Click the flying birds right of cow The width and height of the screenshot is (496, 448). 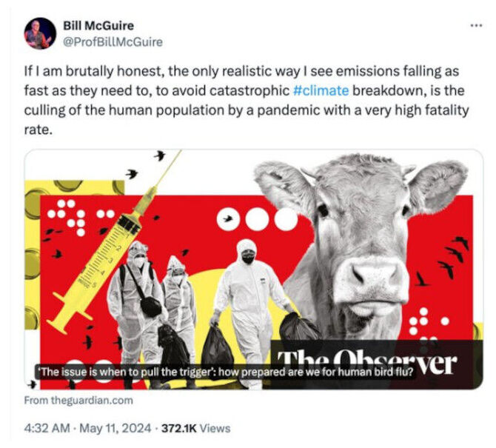(x=448, y=261)
